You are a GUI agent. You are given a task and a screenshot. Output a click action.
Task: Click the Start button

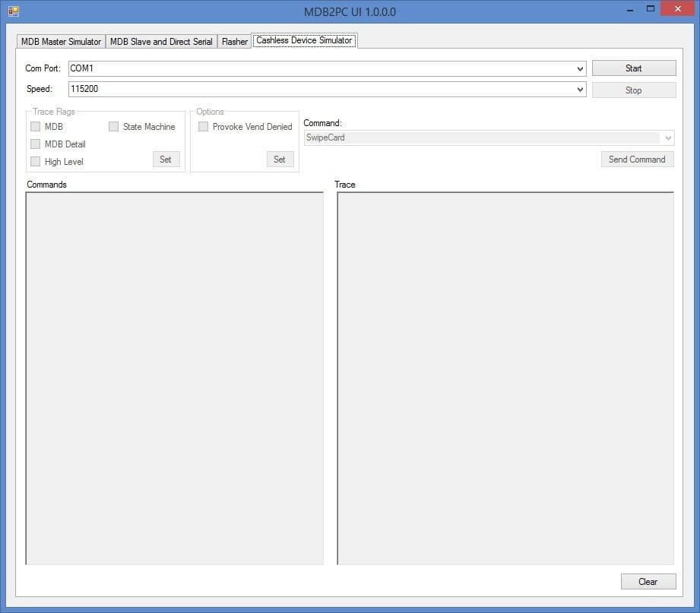[x=633, y=68]
